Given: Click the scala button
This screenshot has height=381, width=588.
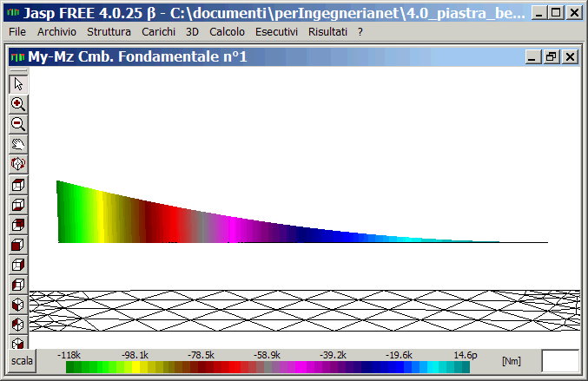Looking at the screenshot, I should [22, 361].
